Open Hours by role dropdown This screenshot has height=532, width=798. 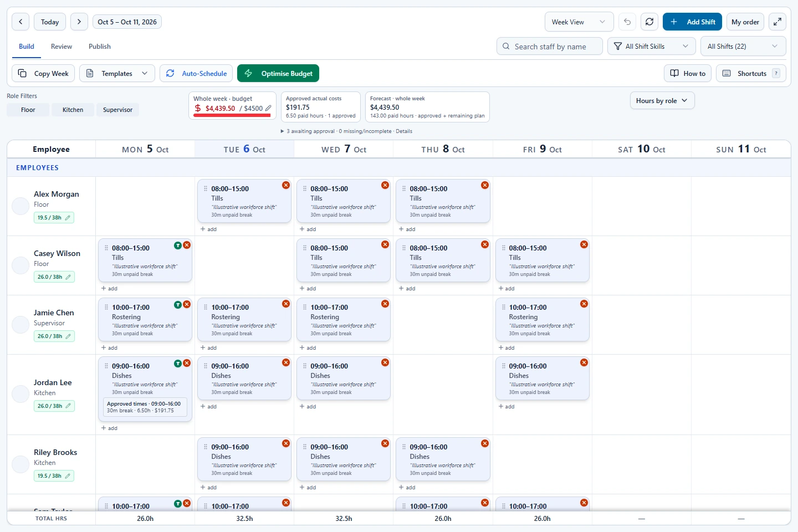pos(662,101)
